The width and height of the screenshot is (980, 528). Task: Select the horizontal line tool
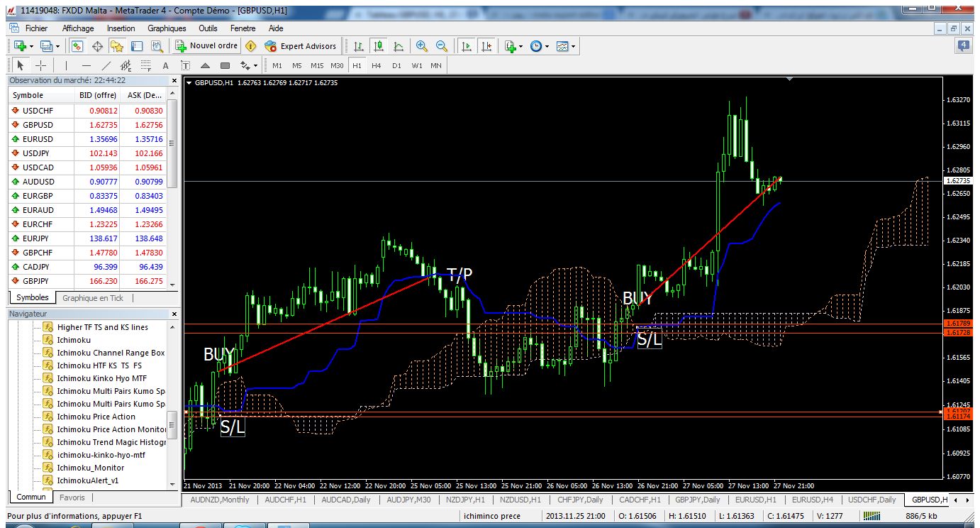(86, 65)
